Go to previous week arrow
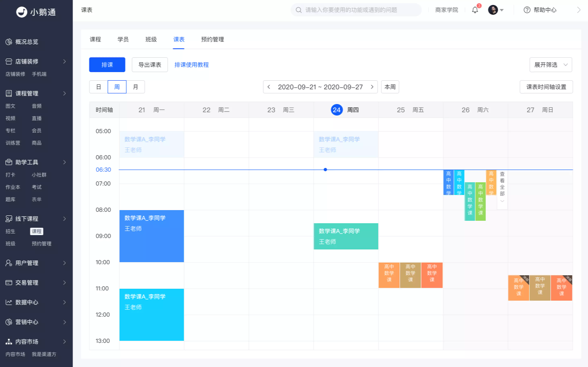The width and height of the screenshot is (588, 367). pyautogui.click(x=269, y=87)
